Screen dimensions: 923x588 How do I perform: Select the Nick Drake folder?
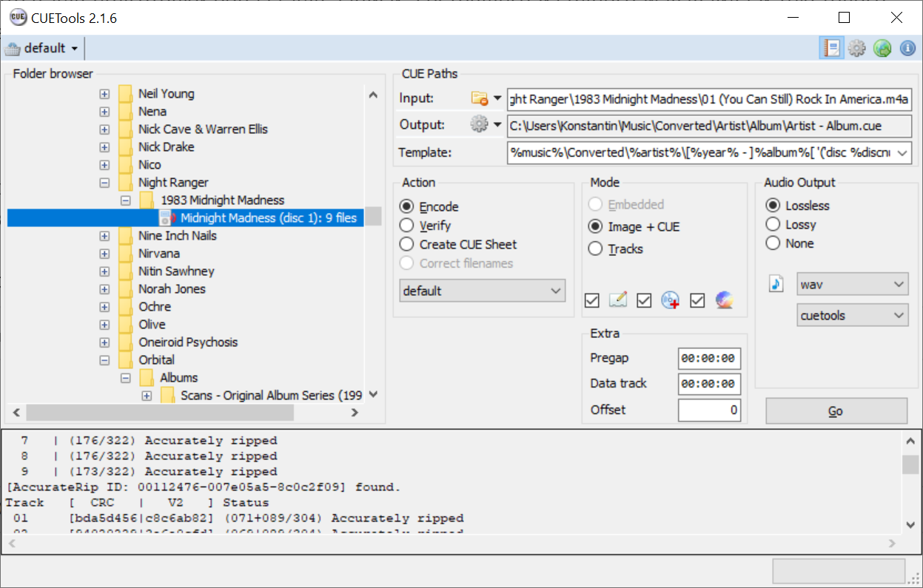167,147
